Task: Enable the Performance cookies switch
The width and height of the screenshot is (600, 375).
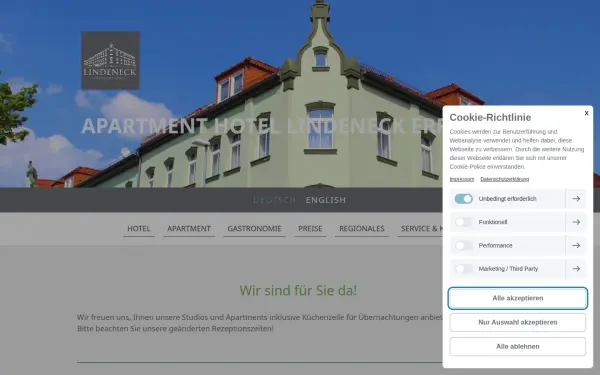Action: tap(463, 245)
